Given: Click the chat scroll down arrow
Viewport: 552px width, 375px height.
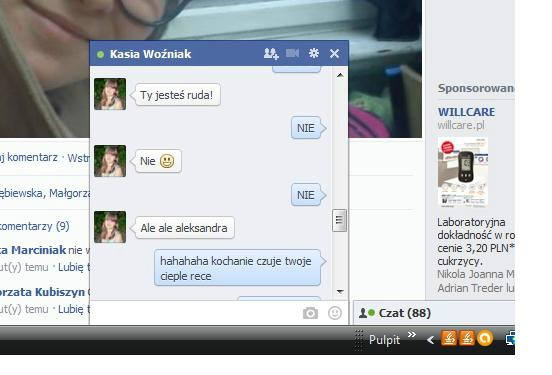Looking at the screenshot, I should tap(340, 292).
